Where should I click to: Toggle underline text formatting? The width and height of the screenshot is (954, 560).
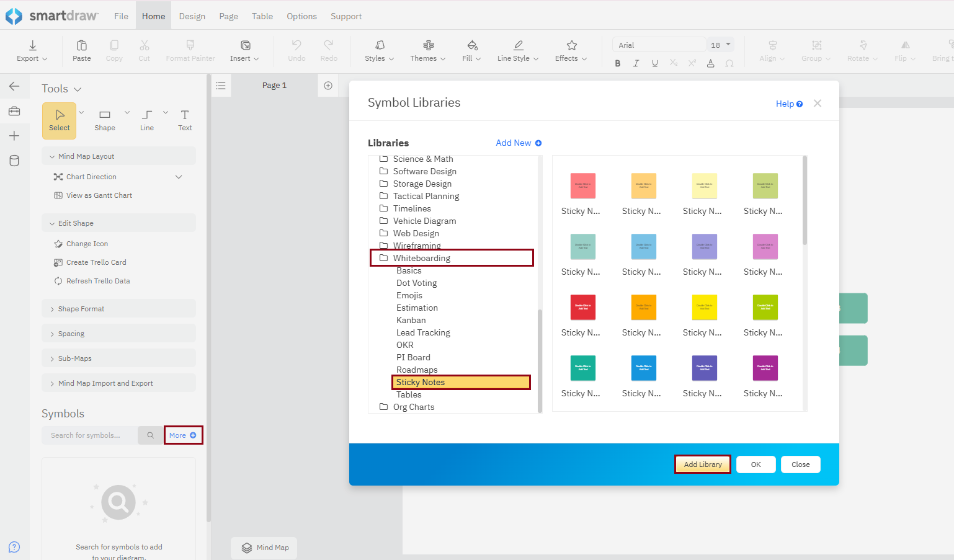[x=654, y=63]
